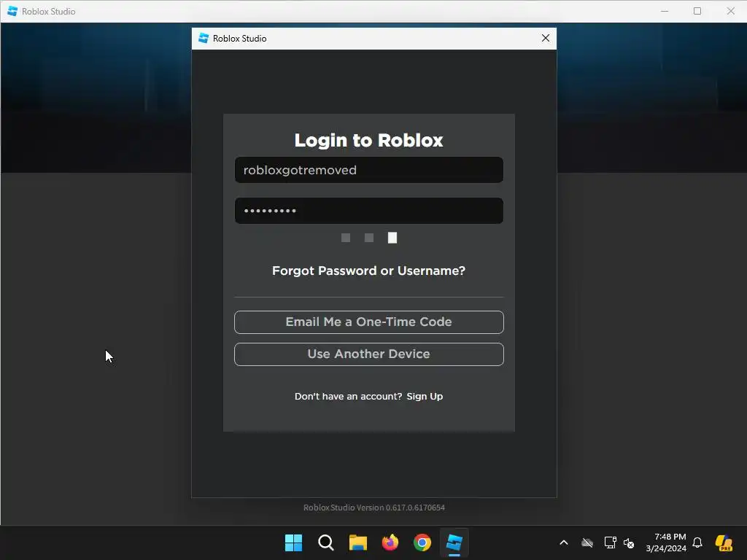
Task: Open the Sign Up link
Action: click(425, 396)
